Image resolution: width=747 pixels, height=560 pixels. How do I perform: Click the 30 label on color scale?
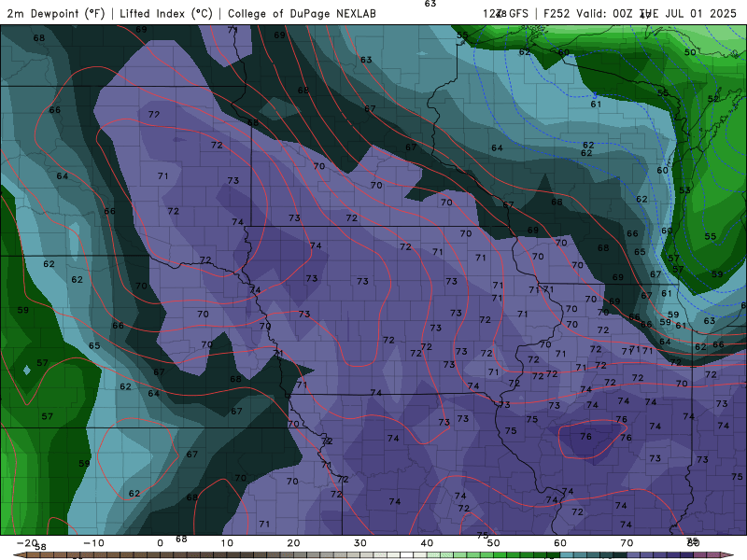[x=360, y=543]
